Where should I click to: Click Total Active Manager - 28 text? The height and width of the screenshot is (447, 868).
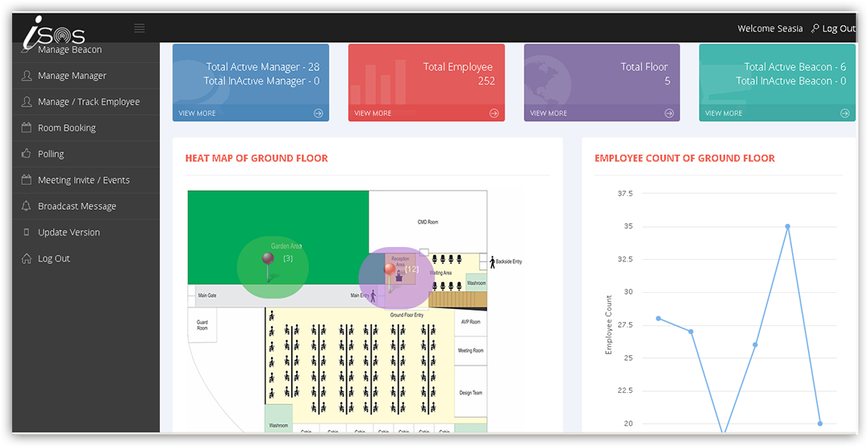(x=263, y=66)
